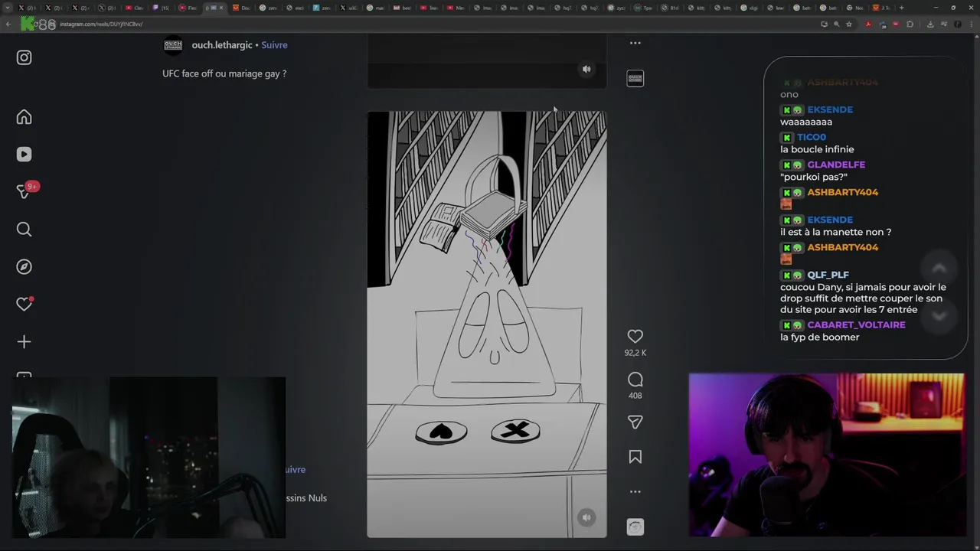
Task: Click username QLF_PLF in chat
Action: click(828, 275)
